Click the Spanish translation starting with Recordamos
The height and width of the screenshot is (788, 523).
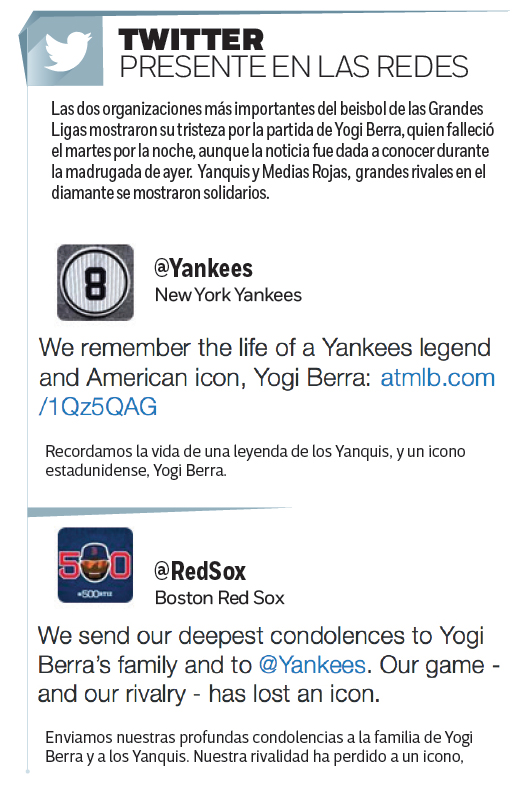255,460
